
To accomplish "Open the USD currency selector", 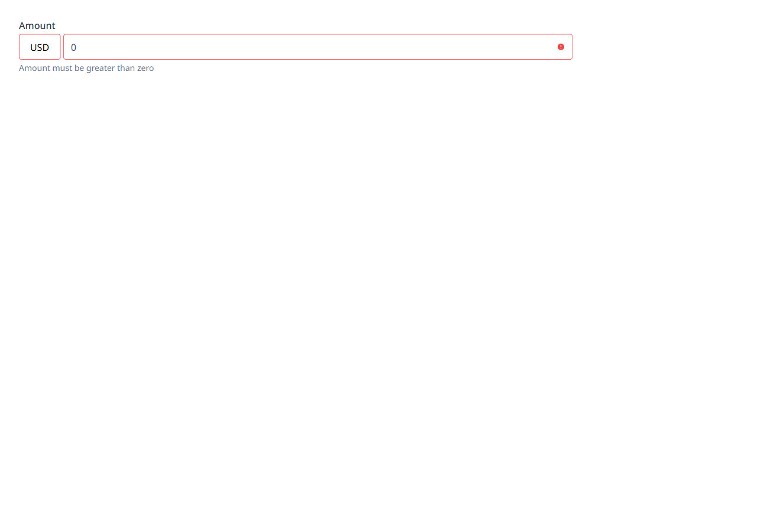I will click(x=40, y=47).
